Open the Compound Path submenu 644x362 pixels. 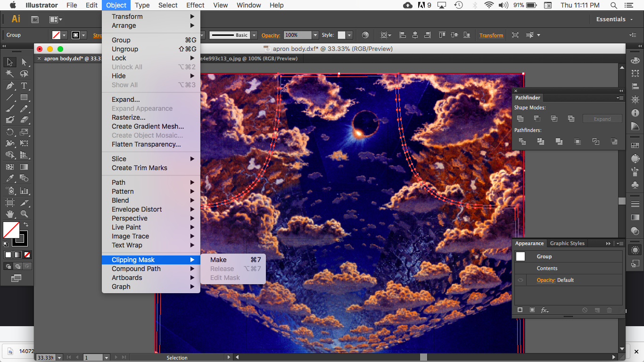click(151, 269)
